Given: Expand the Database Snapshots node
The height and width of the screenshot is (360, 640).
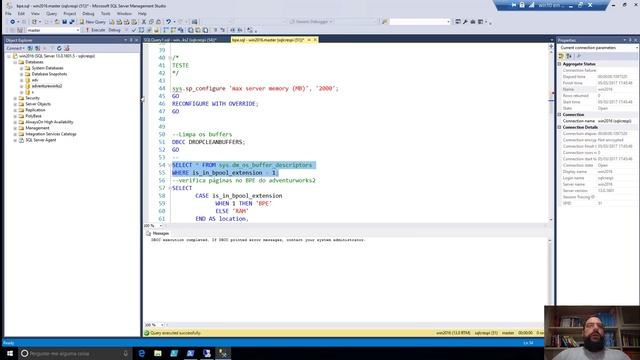Looking at the screenshot, I should coord(21,74).
